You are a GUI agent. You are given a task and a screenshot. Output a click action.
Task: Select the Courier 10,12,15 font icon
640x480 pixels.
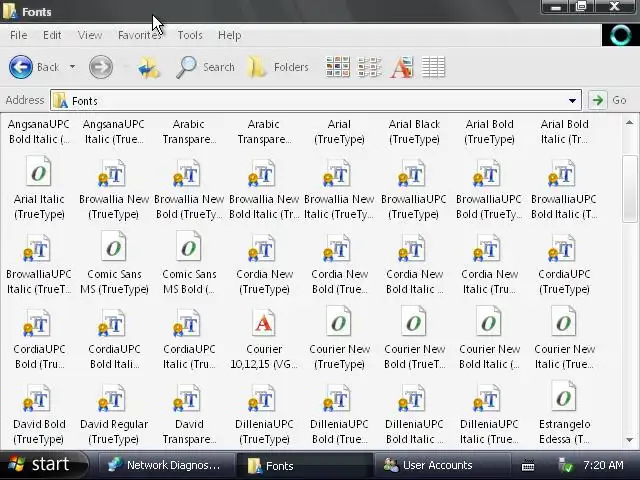pyautogui.click(x=264, y=322)
